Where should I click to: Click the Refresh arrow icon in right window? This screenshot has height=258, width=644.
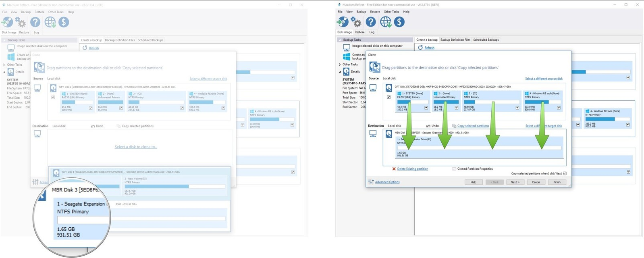pyautogui.click(x=420, y=48)
